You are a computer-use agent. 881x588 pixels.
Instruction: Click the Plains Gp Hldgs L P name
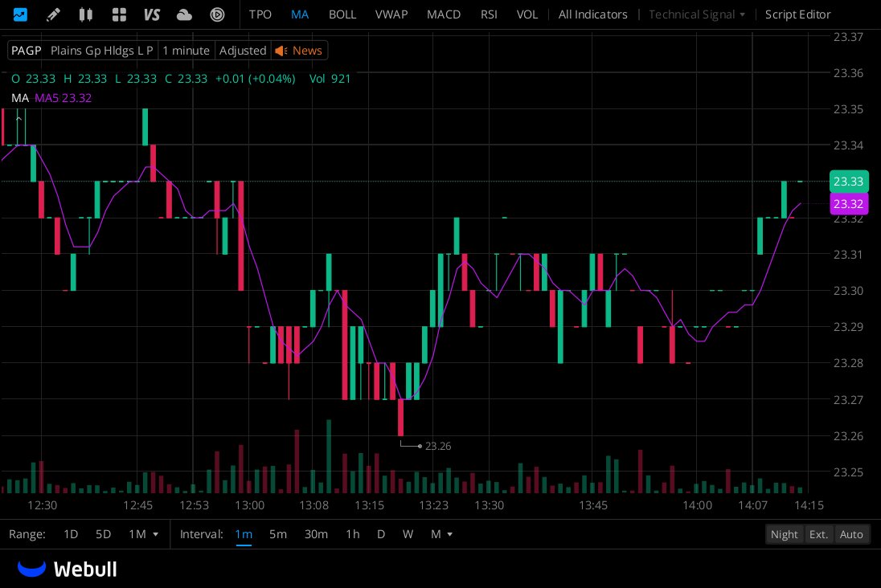point(102,51)
